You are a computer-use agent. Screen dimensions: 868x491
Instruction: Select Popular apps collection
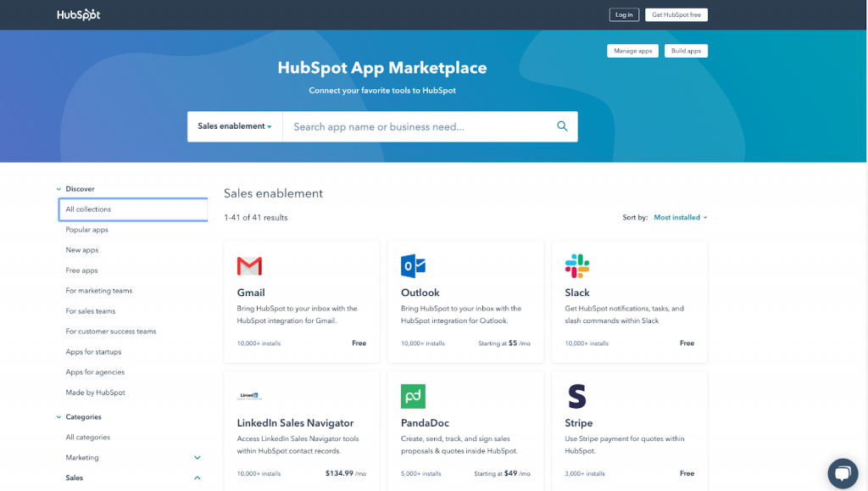point(87,230)
